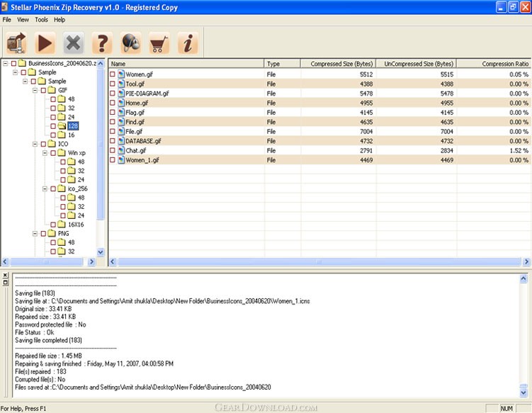Click the folder icon next to ICO
The height and width of the screenshot is (413, 532).
pos(52,144)
